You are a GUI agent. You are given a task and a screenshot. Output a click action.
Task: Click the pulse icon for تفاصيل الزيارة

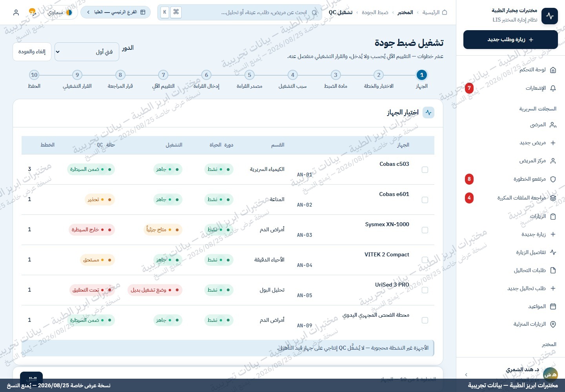pyautogui.click(x=553, y=252)
